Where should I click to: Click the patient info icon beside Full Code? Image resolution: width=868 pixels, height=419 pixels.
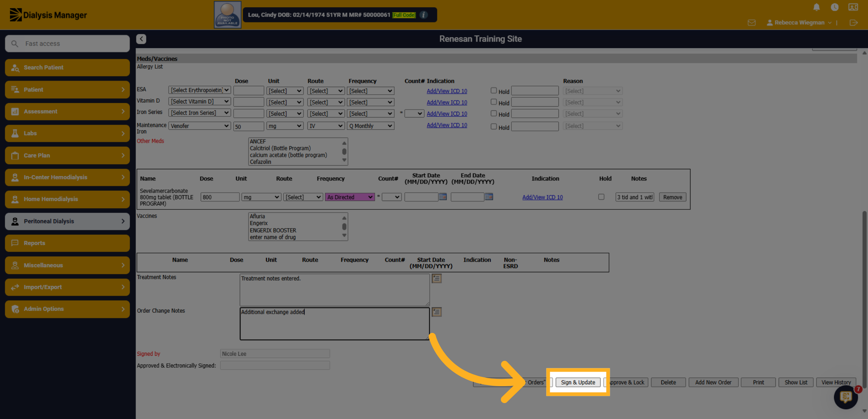pos(424,15)
